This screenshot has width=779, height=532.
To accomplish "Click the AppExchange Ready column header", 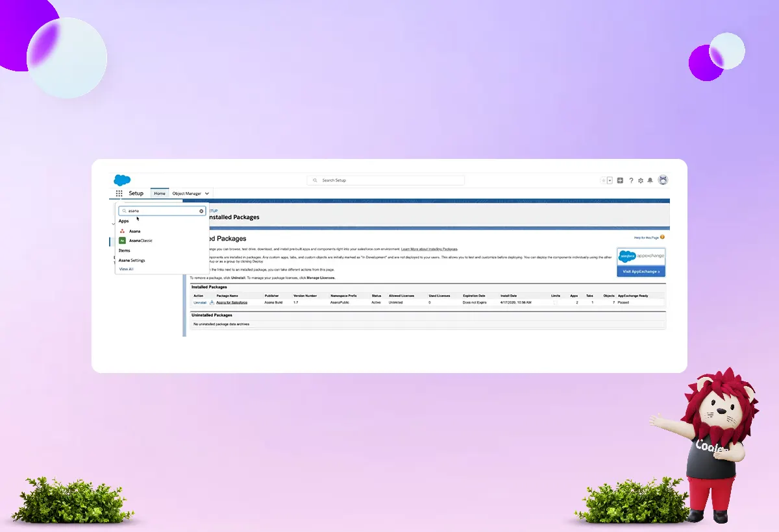I will coord(632,296).
